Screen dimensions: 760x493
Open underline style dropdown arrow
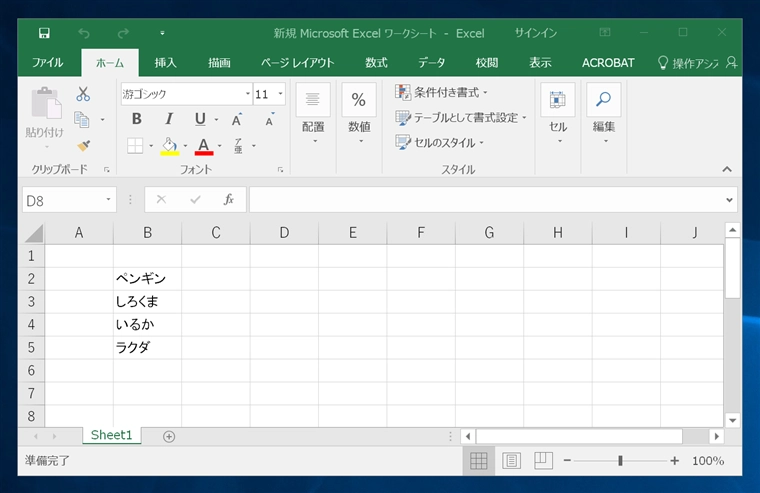216,119
